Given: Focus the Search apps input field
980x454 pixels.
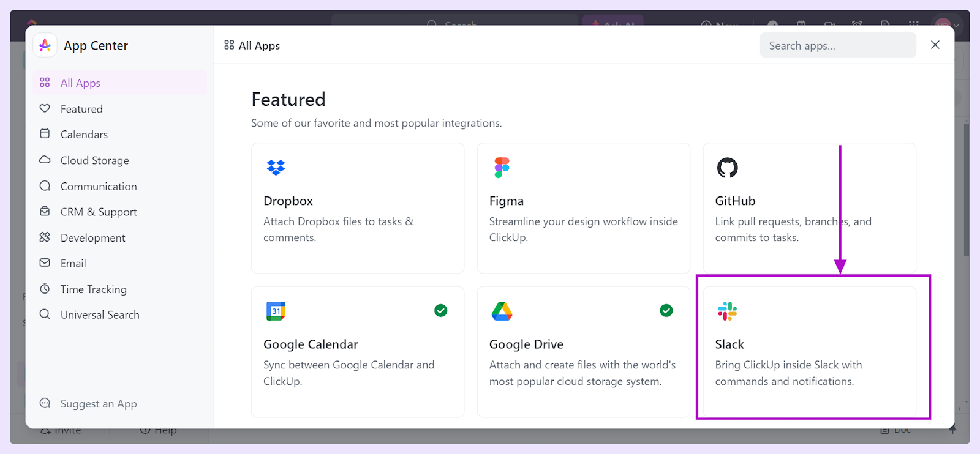Looking at the screenshot, I should pyautogui.click(x=838, y=45).
